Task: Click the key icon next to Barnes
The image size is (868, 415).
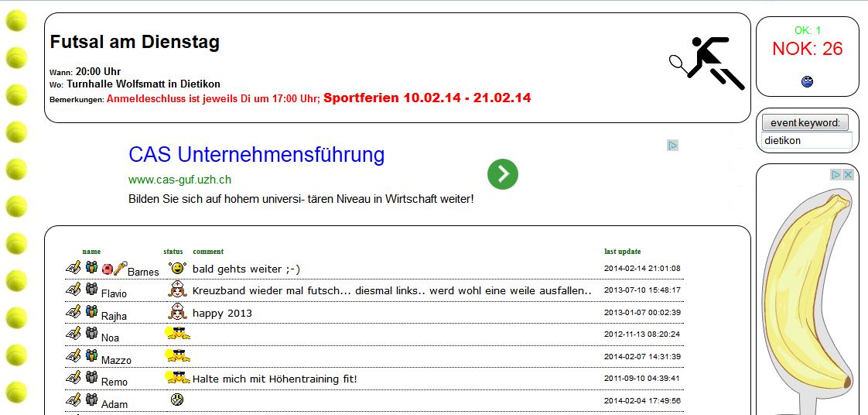Action: point(120,268)
